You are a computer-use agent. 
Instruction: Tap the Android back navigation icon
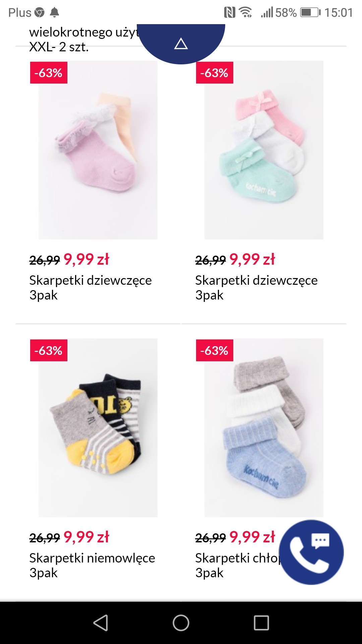click(x=101, y=623)
